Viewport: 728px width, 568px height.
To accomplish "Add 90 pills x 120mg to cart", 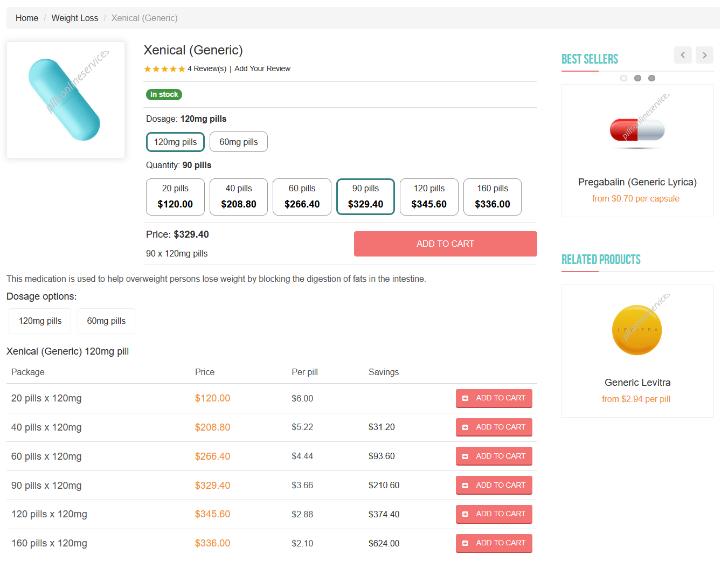I will coord(494,486).
